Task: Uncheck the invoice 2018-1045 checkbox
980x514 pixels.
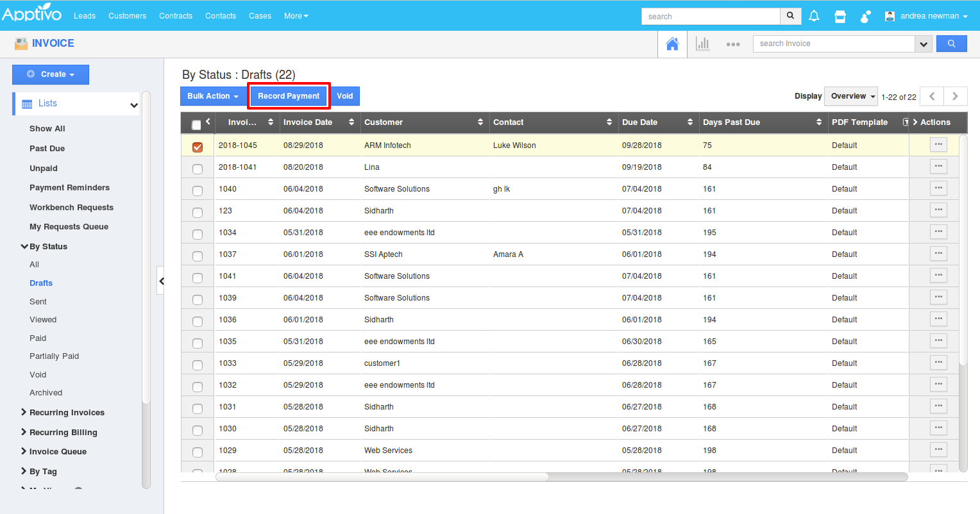Action: coord(198,147)
